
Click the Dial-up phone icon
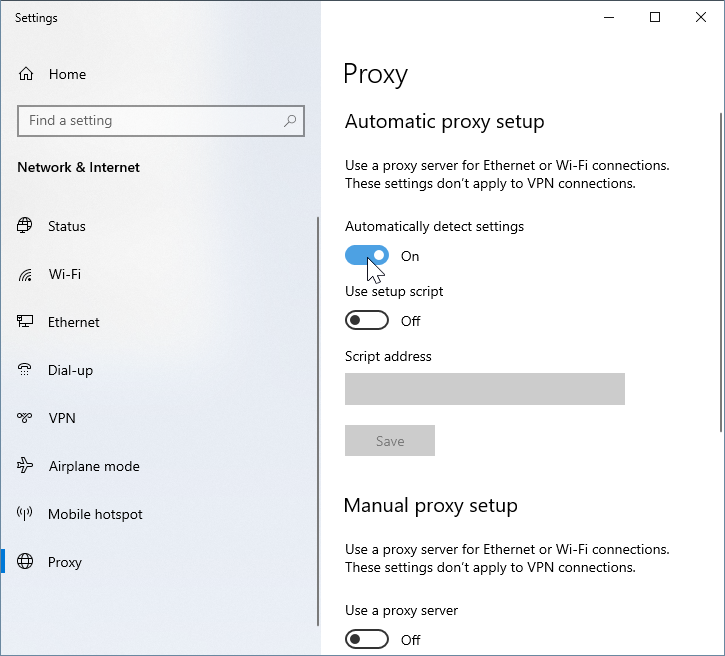click(x=25, y=369)
